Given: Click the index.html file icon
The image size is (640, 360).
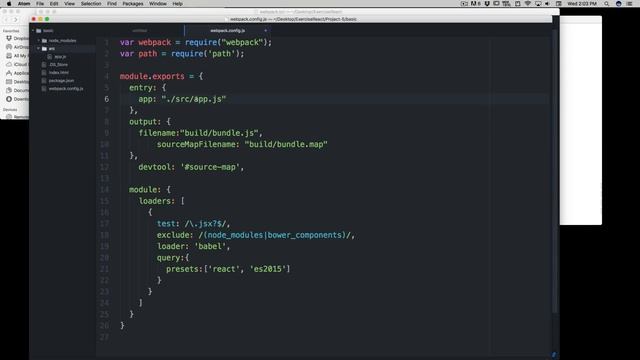Looking at the screenshot, I should [44, 73].
